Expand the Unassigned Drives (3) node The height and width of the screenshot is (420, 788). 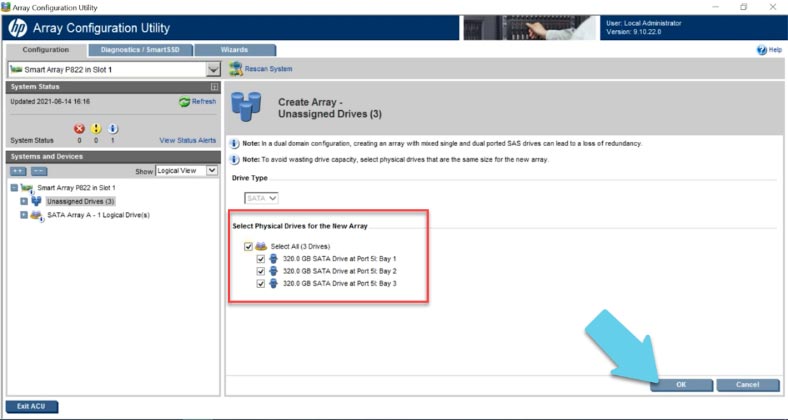coord(24,201)
